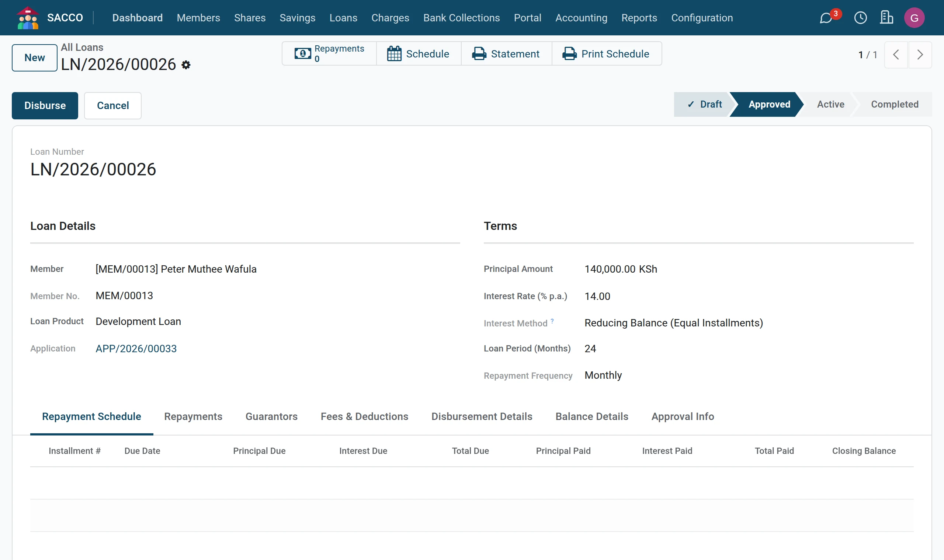Image resolution: width=944 pixels, height=560 pixels.
Task: Open Schedule via the calendar icon
Action: [x=394, y=53]
